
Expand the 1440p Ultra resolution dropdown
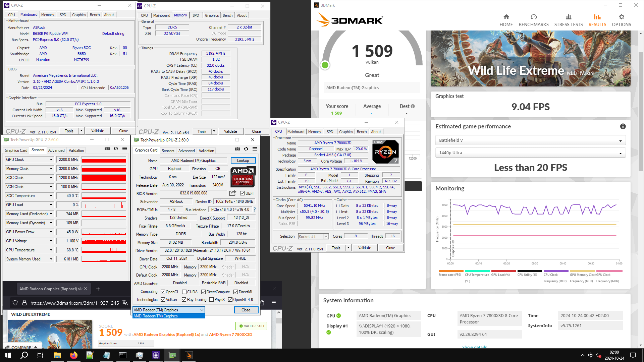pos(530,153)
